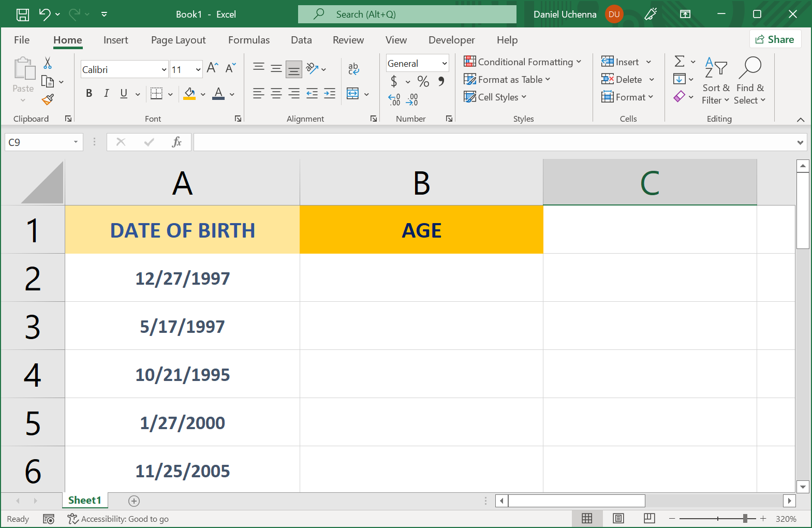Click the Wrap Text icon
The image size is (812, 528).
[x=353, y=68]
